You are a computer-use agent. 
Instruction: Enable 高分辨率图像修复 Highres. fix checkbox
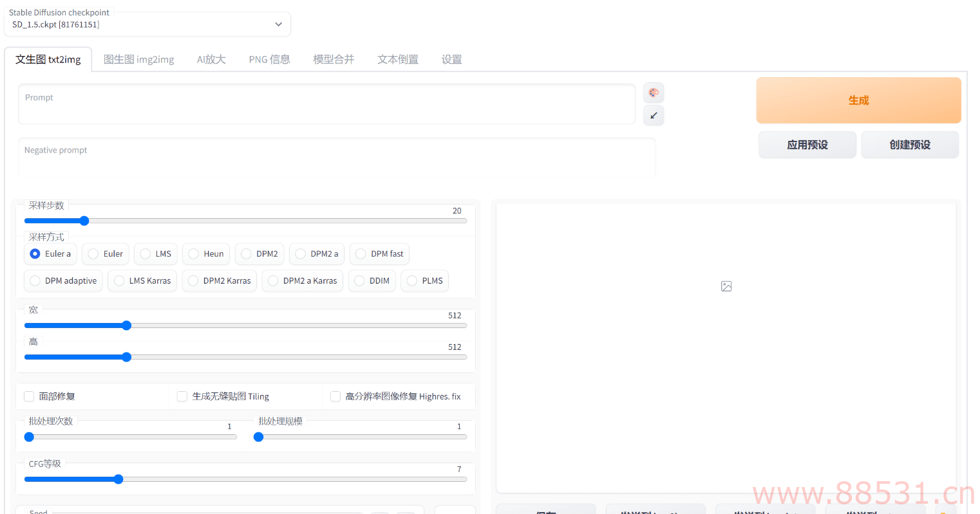click(335, 396)
